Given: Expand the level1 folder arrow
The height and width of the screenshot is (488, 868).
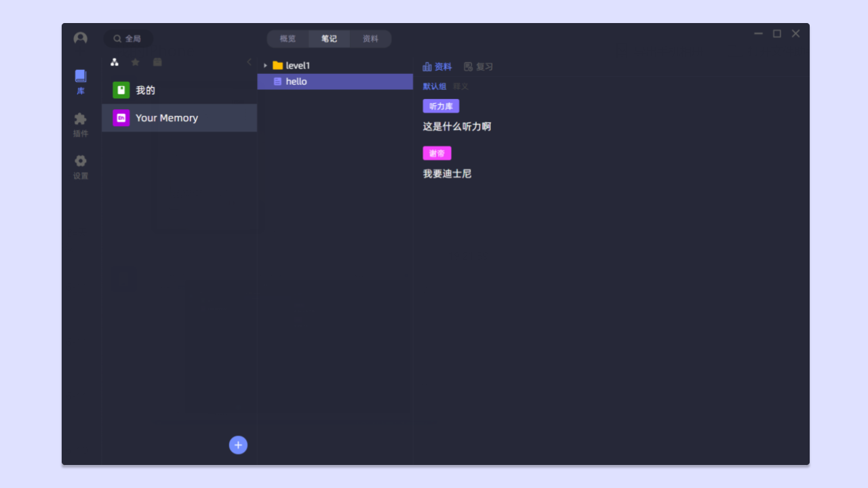Looking at the screenshot, I should (x=265, y=66).
